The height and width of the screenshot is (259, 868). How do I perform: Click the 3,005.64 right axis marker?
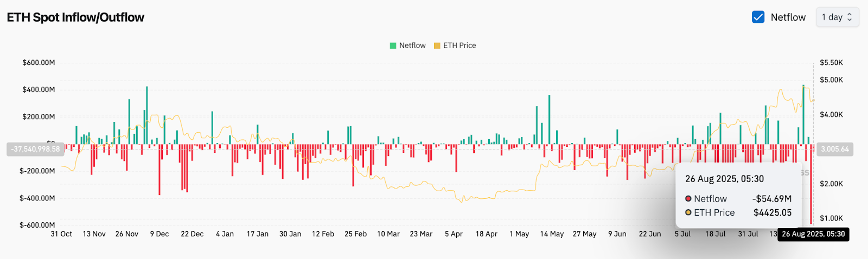(835, 149)
